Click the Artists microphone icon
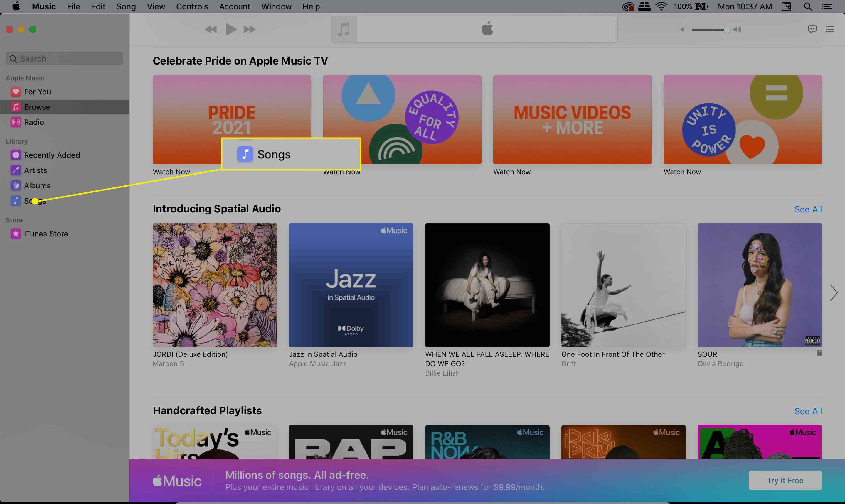The image size is (845, 504). [x=16, y=170]
